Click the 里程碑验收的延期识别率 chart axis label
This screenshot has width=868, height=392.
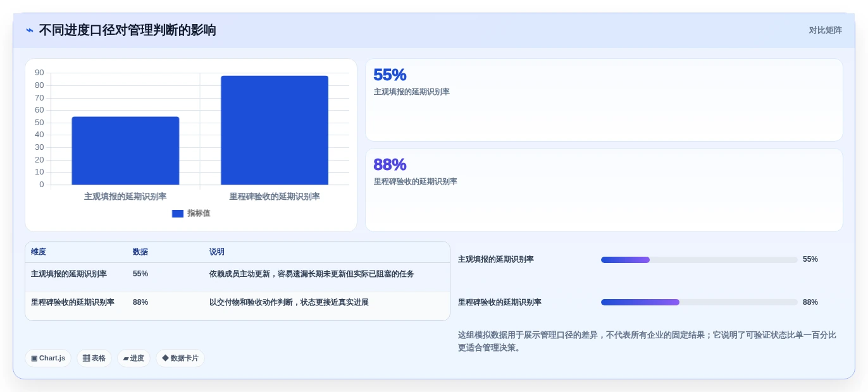275,197
